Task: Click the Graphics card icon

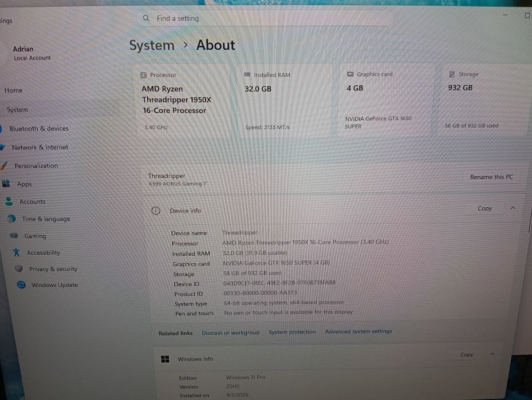Action: coord(350,74)
